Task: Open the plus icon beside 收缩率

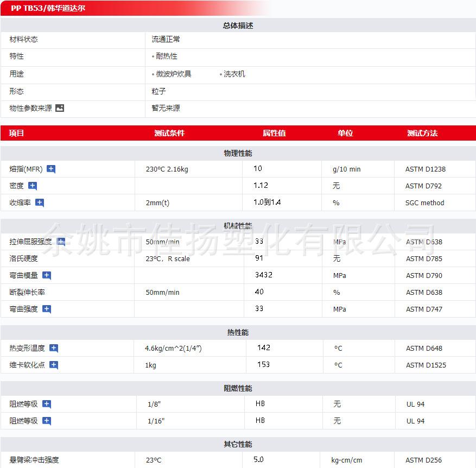Action: [40, 203]
